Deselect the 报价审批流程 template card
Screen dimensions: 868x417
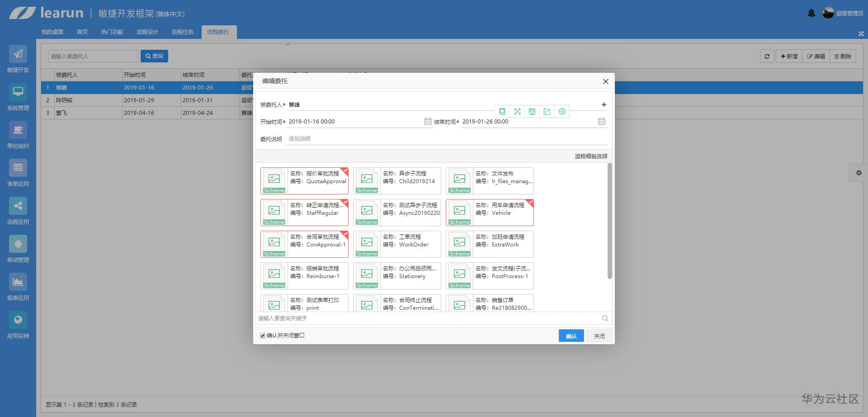click(x=304, y=181)
